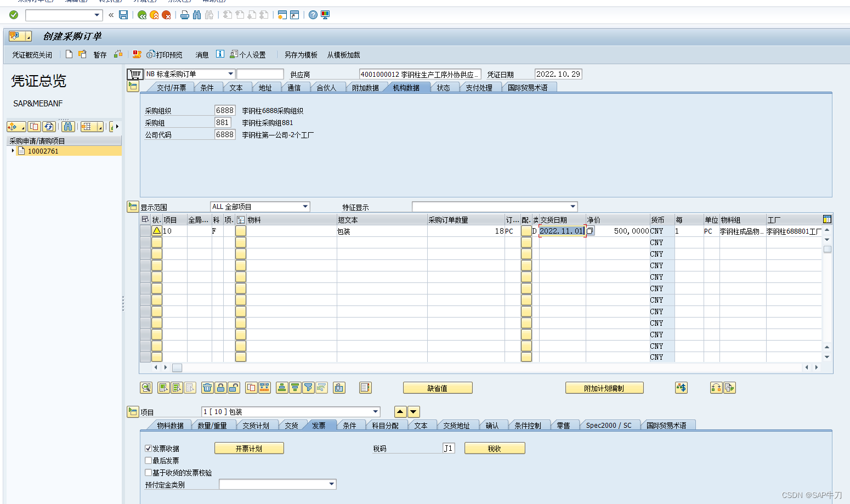Collapse the header section toggle icon

coord(133,87)
